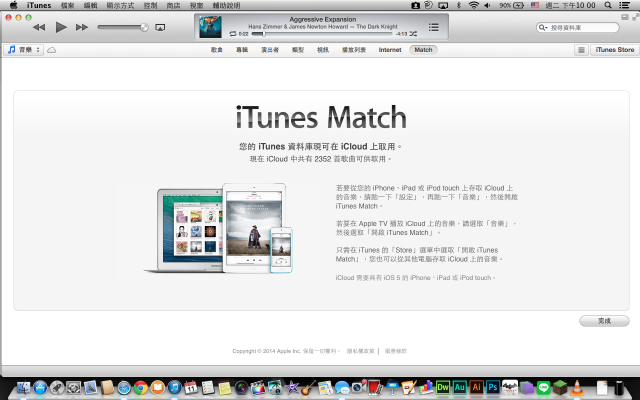
Task: Enter full screen with the arrows icon
Action: click(636, 17)
